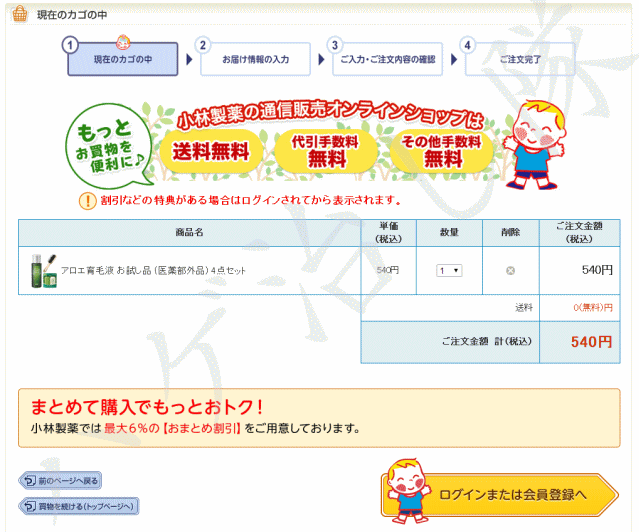Open アロエ育毛液 お試し品 product name link
The width and height of the screenshot is (639, 532).
[153, 271]
